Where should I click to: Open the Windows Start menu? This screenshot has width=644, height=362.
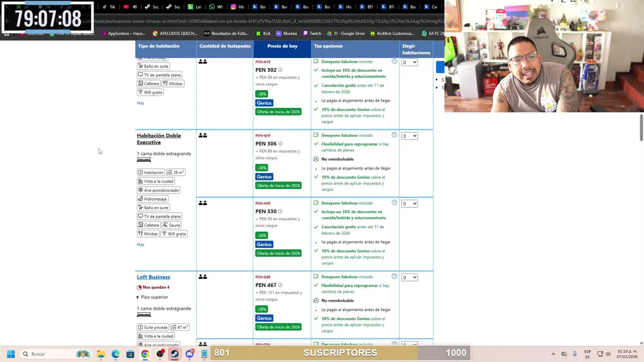pyautogui.click(x=11, y=354)
